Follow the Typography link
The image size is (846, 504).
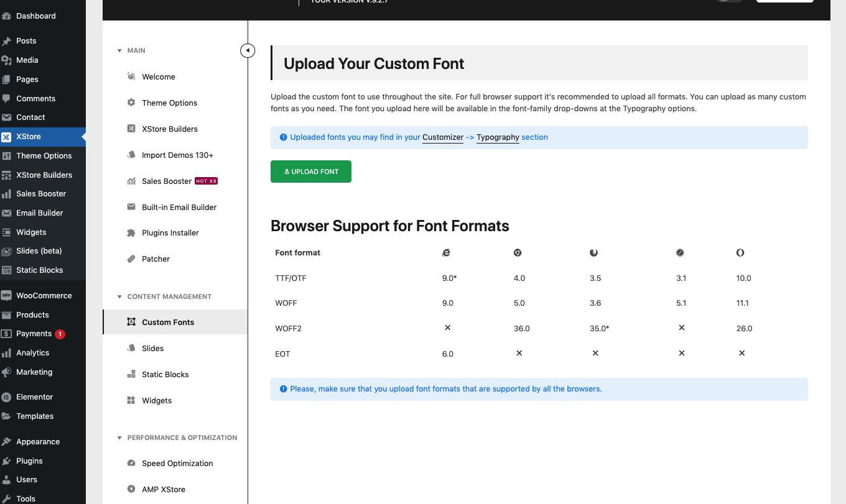498,137
